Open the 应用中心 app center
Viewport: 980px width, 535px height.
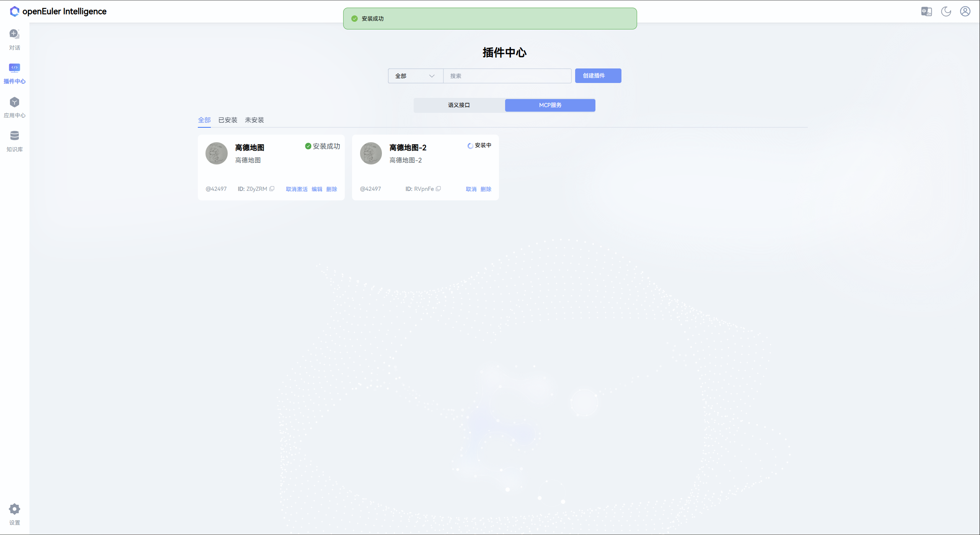[14, 106]
